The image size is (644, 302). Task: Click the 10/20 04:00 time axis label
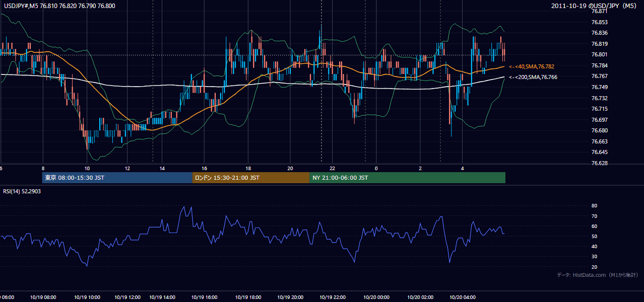coord(463,297)
